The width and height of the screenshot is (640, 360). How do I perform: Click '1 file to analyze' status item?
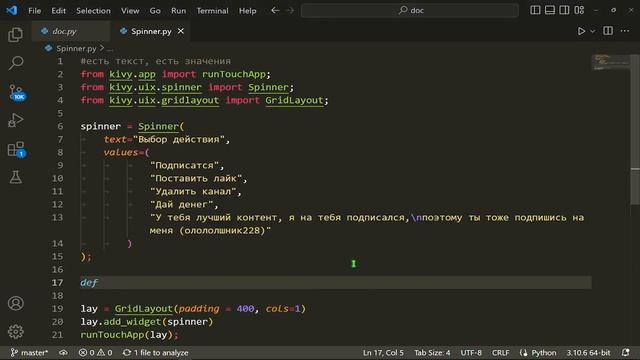click(155, 353)
